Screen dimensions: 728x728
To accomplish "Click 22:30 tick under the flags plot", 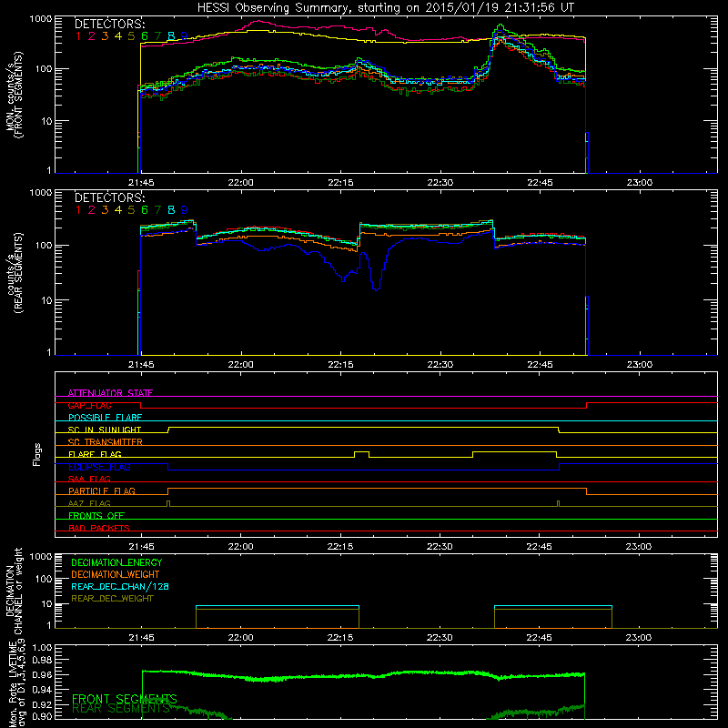I will 440,547.
